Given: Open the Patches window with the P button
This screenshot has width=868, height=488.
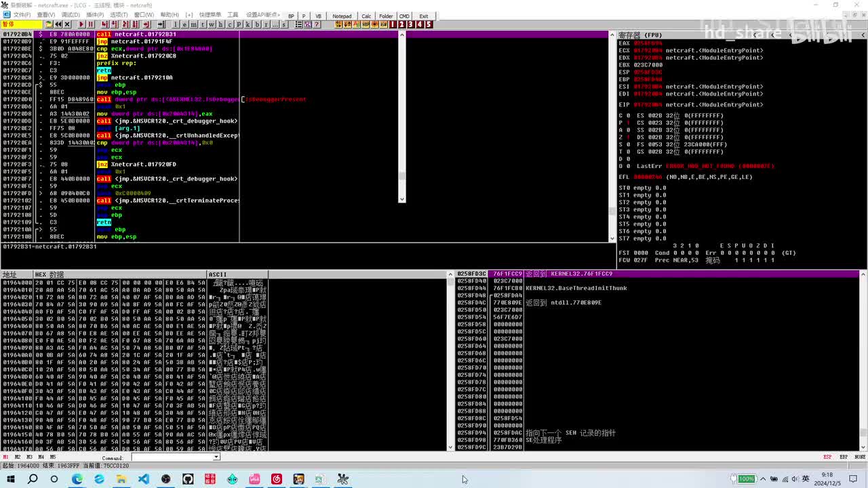Looking at the screenshot, I should (238, 24).
